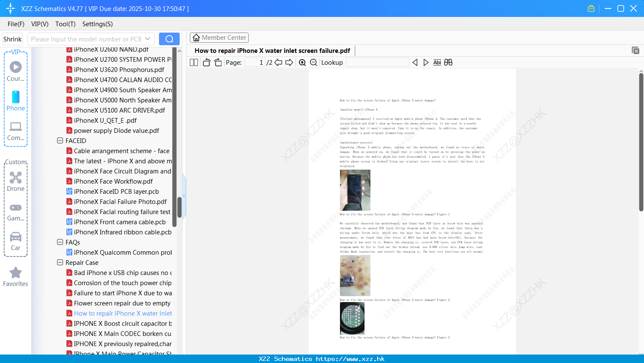Image resolution: width=644 pixels, height=363 pixels.
Task: Collapse the file tree panel handle
Action: point(184,195)
